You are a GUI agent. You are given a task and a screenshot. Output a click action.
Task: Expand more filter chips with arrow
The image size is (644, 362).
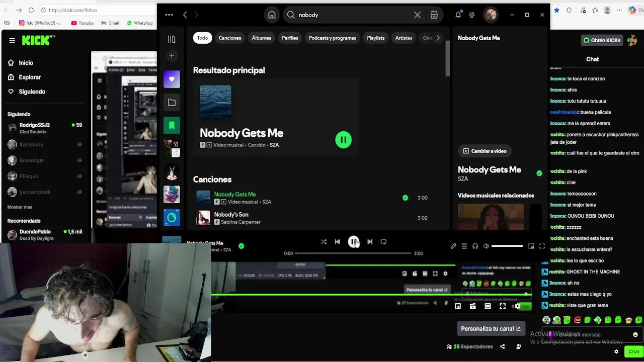pyautogui.click(x=438, y=38)
